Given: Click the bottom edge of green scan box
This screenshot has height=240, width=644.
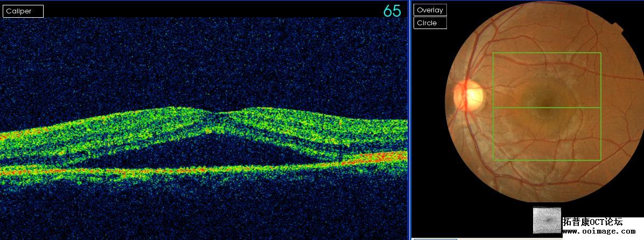Looking at the screenshot, I should point(547,160).
